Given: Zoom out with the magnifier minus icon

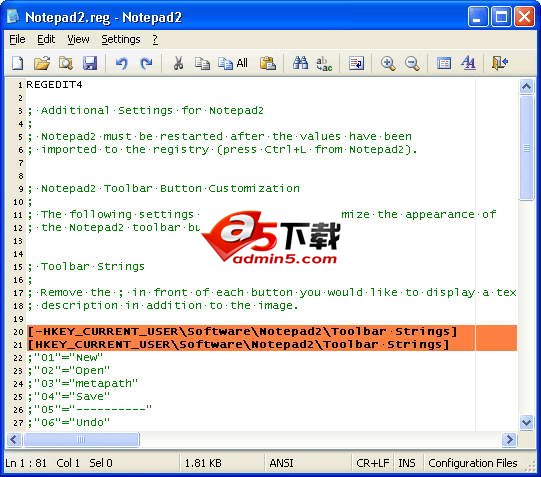Looking at the screenshot, I should point(412,63).
